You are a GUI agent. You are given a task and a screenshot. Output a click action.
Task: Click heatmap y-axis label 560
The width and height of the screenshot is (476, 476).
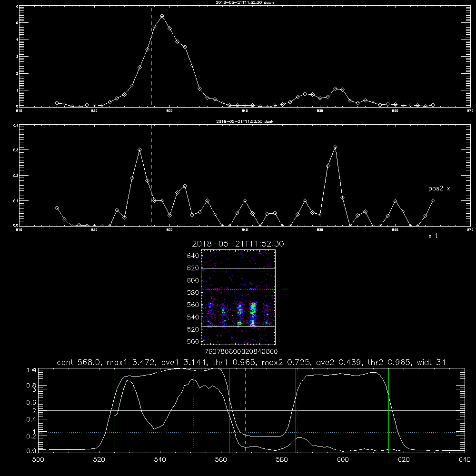(193, 305)
